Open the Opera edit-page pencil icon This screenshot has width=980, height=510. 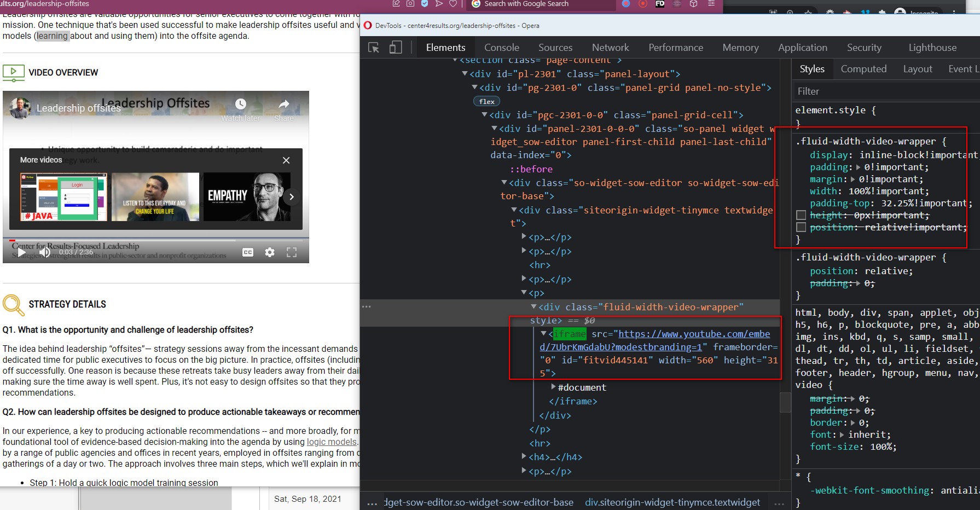(396, 4)
